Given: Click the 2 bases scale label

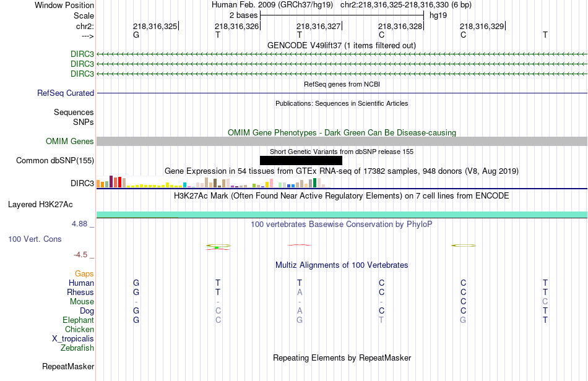Looking at the screenshot, I should point(244,15).
